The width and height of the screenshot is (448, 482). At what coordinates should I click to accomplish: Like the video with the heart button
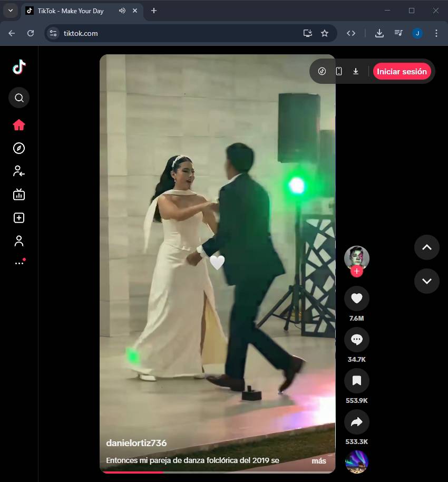tap(356, 299)
